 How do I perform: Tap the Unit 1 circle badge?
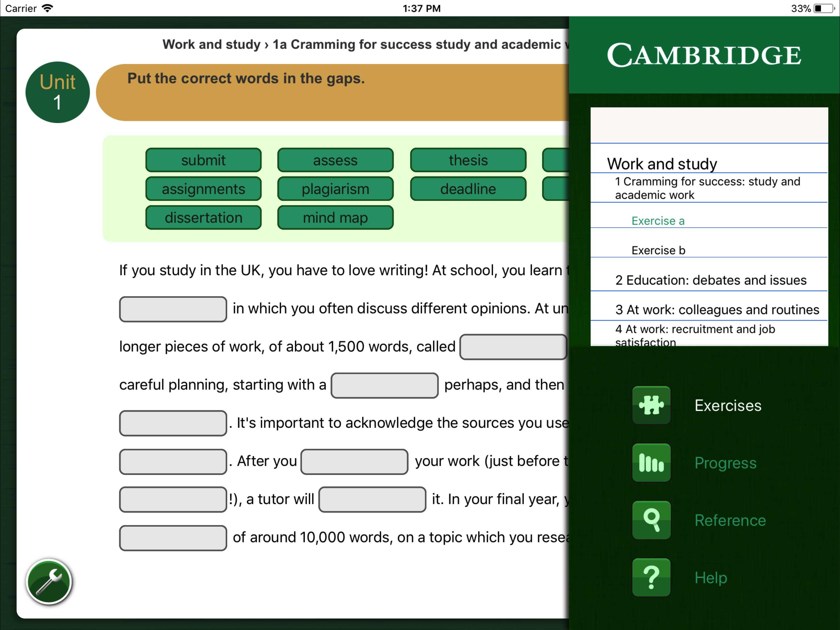tap(58, 92)
